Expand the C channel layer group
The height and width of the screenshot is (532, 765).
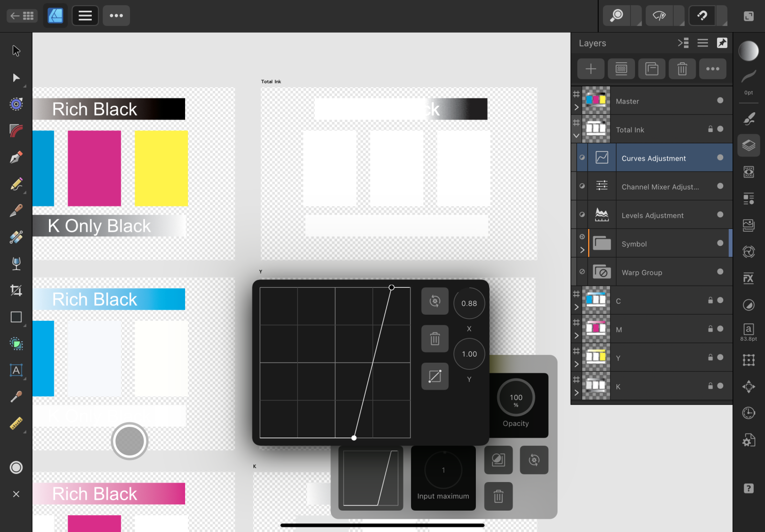pos(576,307)
